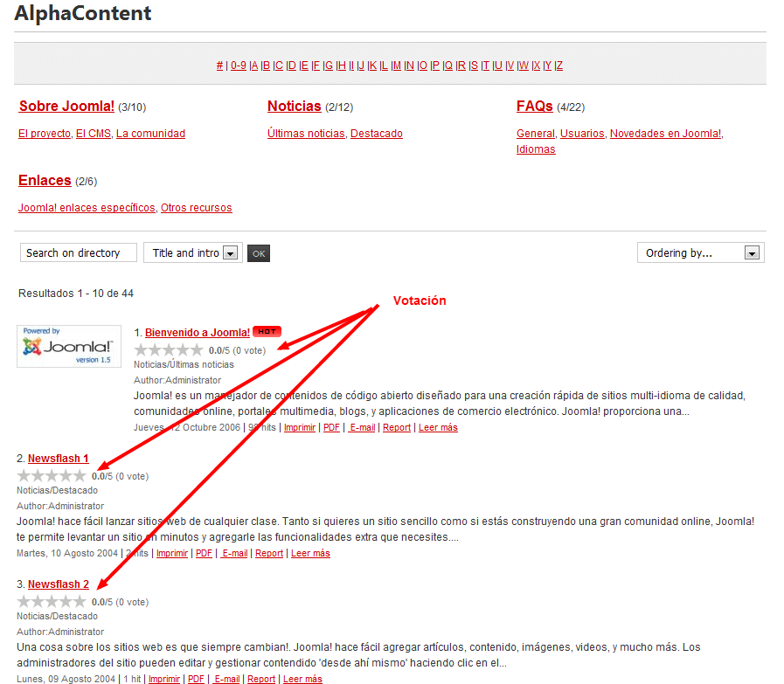Screen dimensions: 784x684
Task: Filter entries by letter Q
Action: pyautogui.click(x=448, y=66)
